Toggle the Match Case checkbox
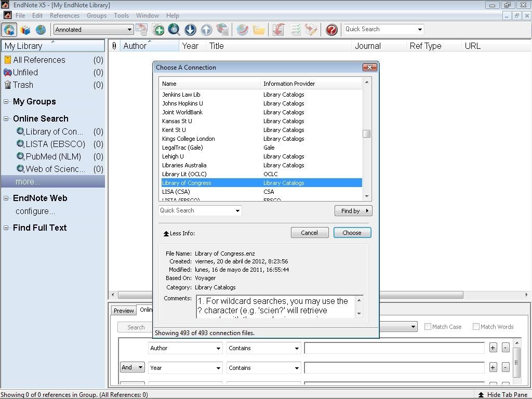This screenshot has width=532, height=399. [428, 326]
